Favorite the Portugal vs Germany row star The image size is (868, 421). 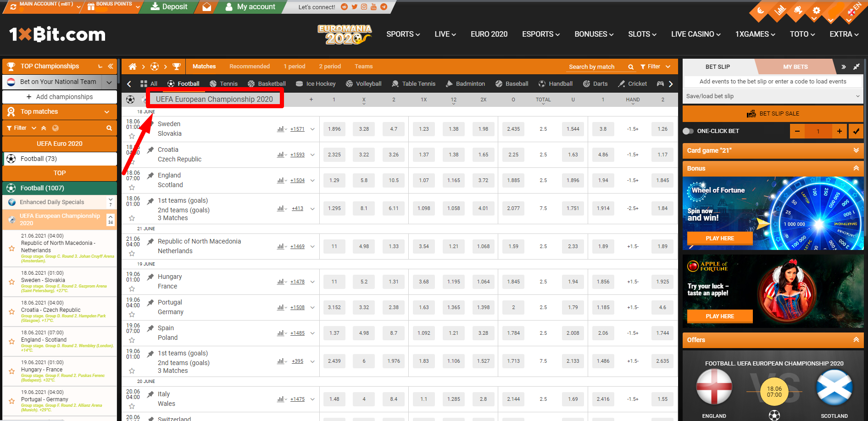132,315
